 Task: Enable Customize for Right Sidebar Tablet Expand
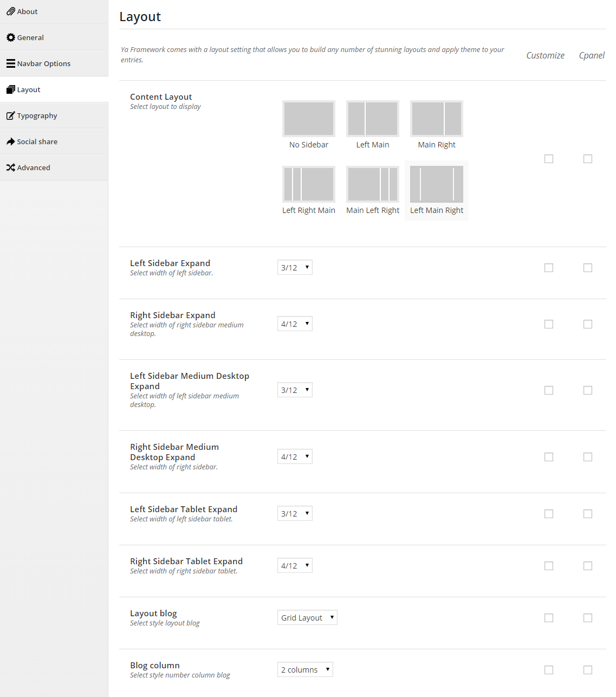[x=549, y=566]
